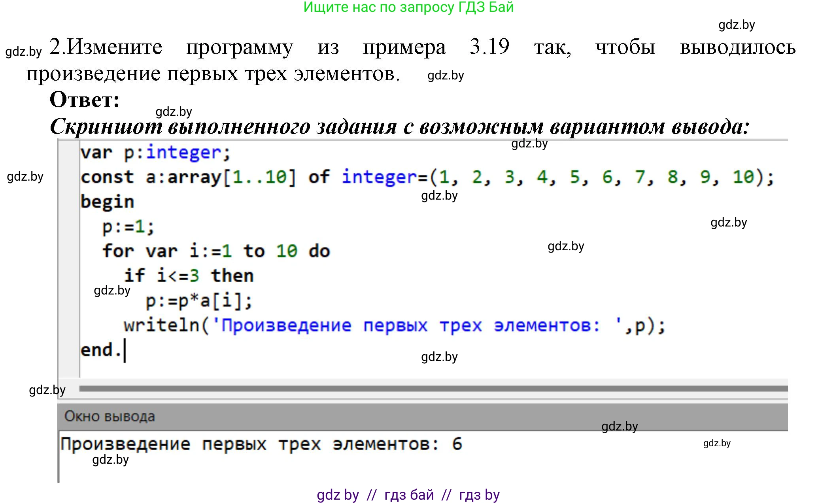This screenshot has height=504, width=818.
Task: Click the 'for var i:=1 to 10 do' line
Action: 216,251
